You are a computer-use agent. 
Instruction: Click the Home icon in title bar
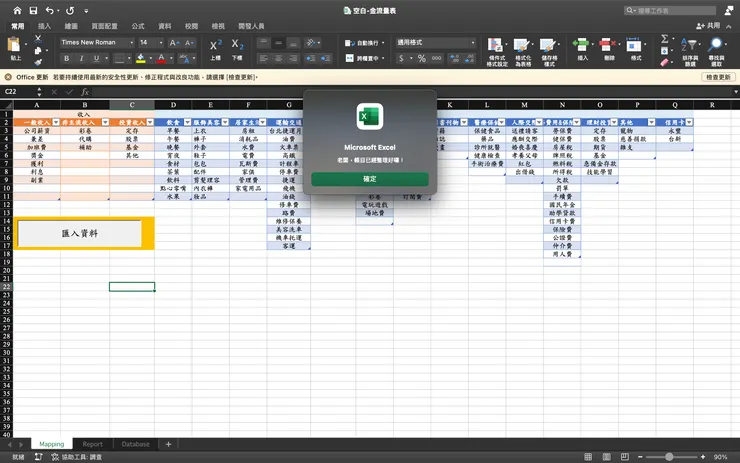[16, 10]
